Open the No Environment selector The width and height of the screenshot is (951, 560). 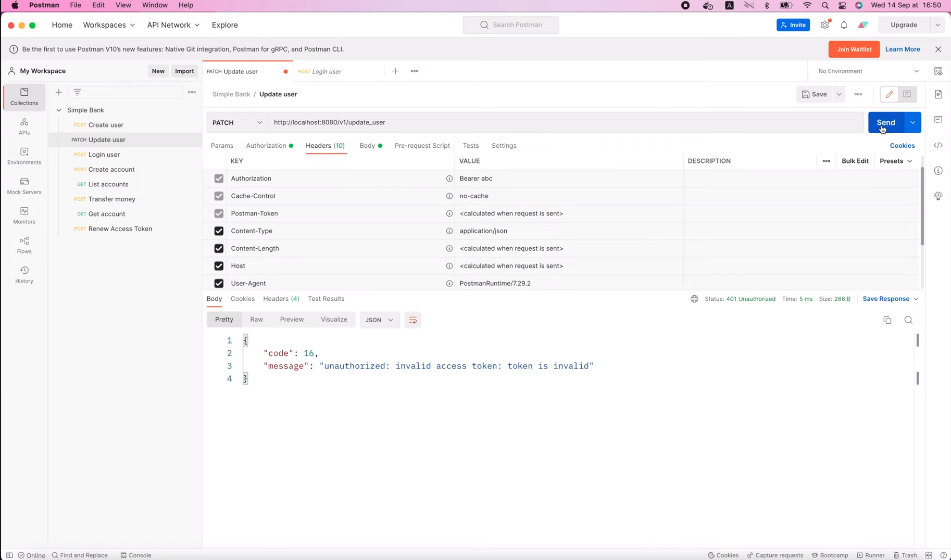tap(868, 71)
